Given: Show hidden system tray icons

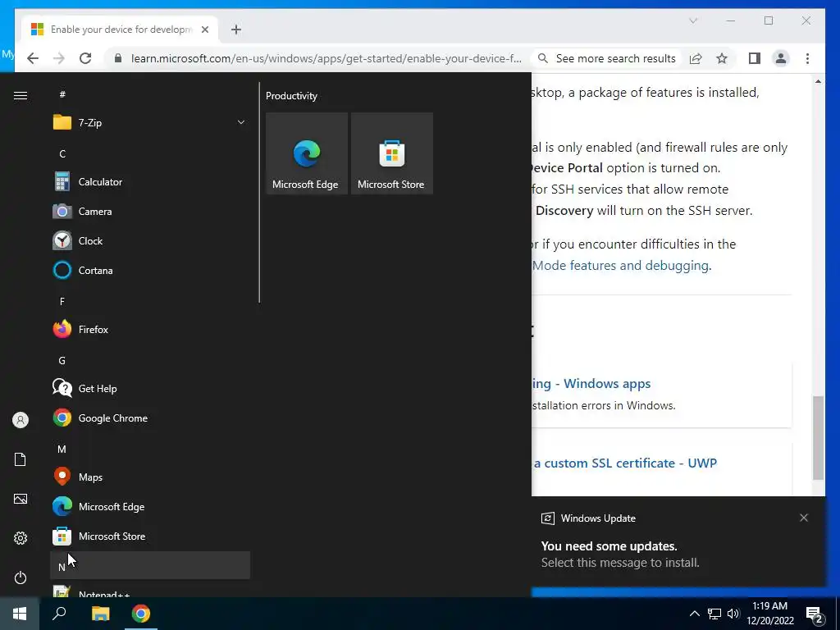Looking at the screenshot, I should (x=694, y=614).
